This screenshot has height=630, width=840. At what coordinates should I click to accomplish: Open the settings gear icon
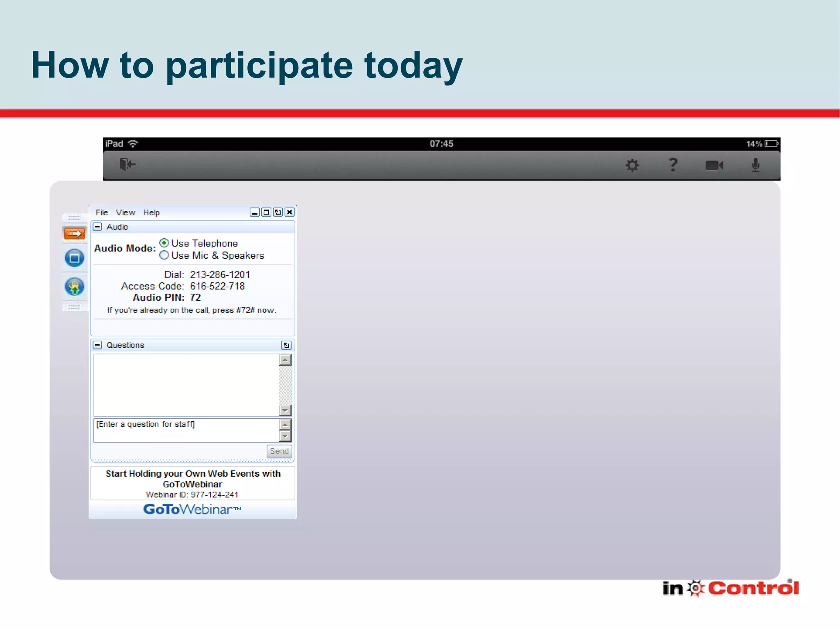632,165
